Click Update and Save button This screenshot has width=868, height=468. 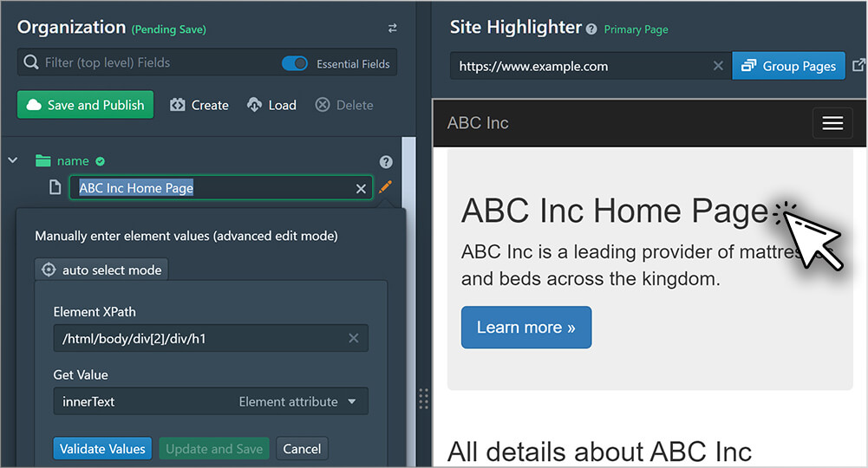tap(214, 449)
